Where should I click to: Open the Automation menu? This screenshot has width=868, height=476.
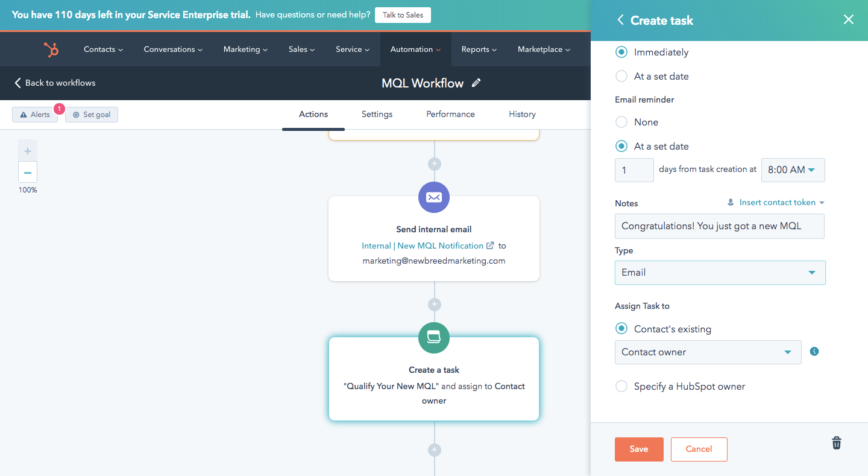pyautogui.click(x=415, y=49)
